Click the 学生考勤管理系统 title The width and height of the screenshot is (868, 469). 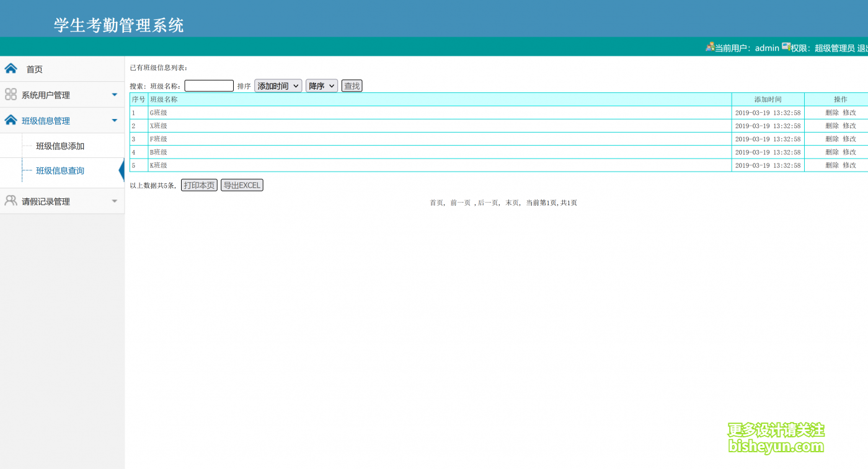tap(118, 25)
